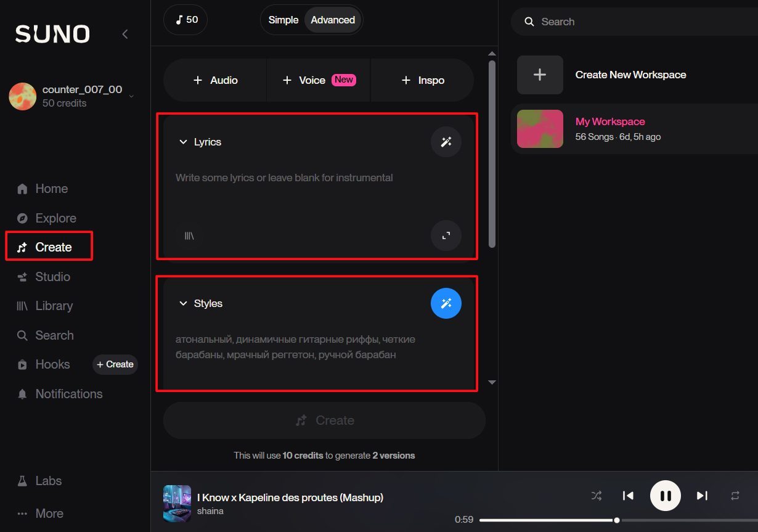Click the Add Voice button
The width and height of the screenshot is (758, 532).
(318, 80)
